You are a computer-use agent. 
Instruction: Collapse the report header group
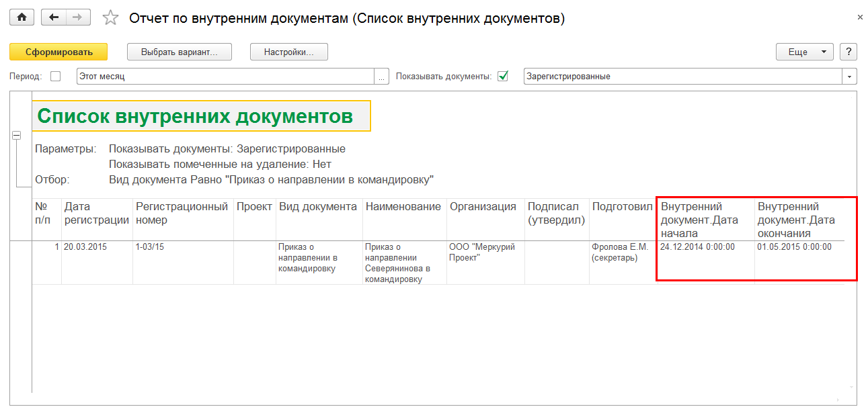coord(16,135)
